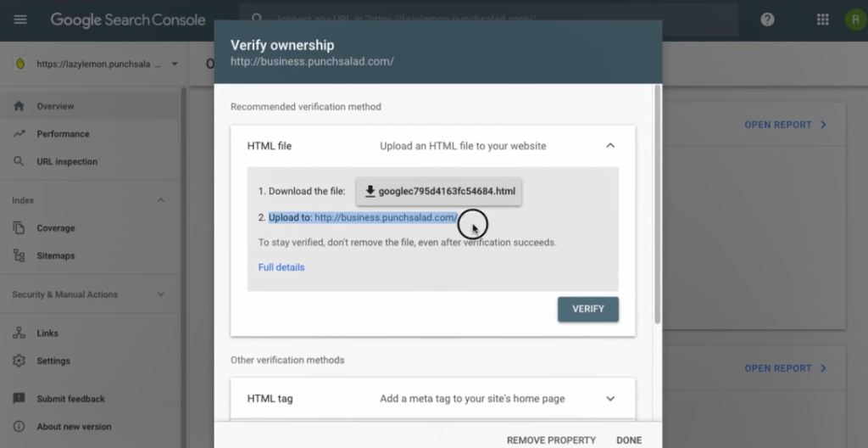Screen dimensions: 868x448
Task: Open the Google apps grid
Action: point(822,20)
